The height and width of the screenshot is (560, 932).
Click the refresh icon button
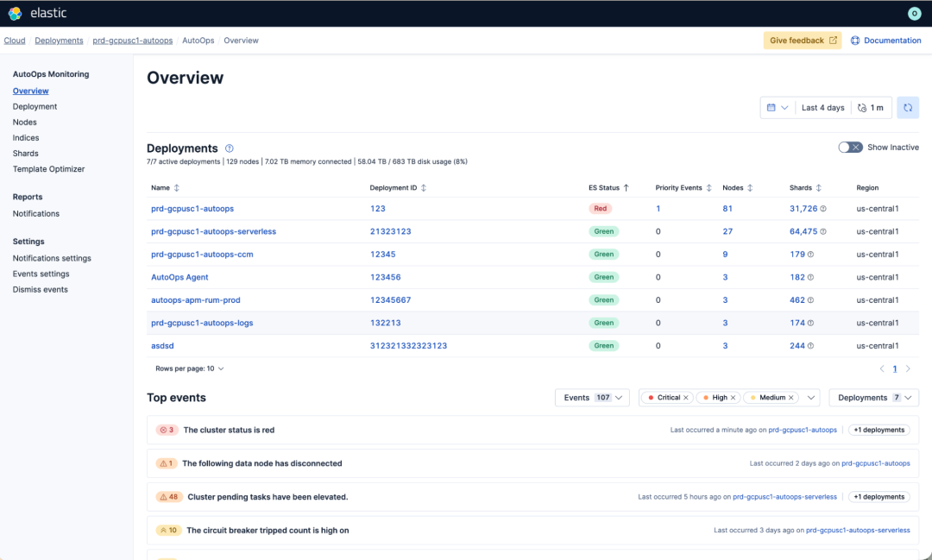[908, 108]
